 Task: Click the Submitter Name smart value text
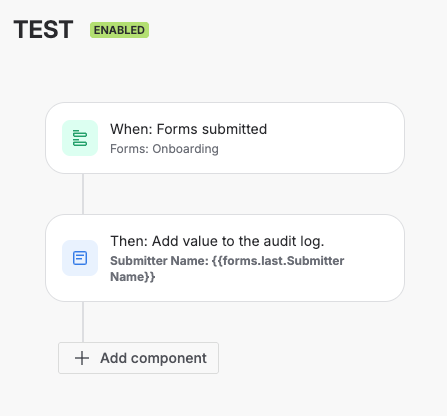click(x=227, y=269)
